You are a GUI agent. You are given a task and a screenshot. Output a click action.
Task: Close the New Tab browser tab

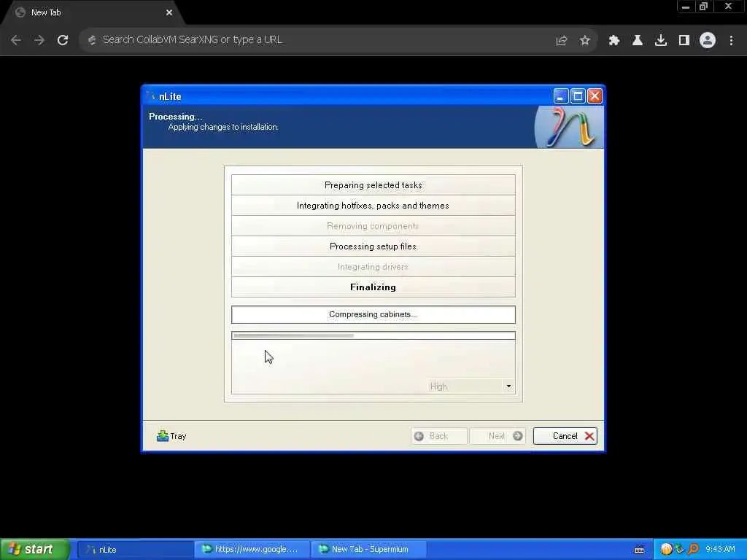(169, 12)
